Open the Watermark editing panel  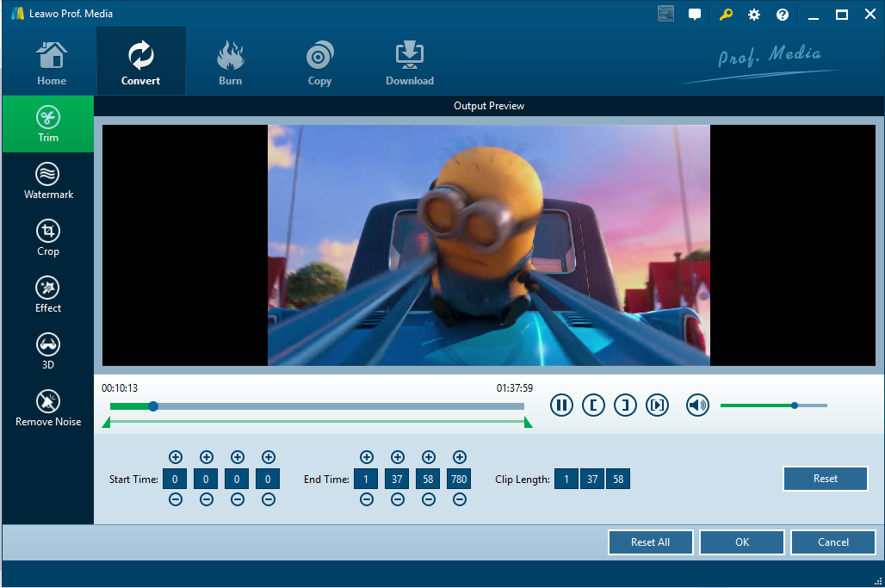[48, 181]
